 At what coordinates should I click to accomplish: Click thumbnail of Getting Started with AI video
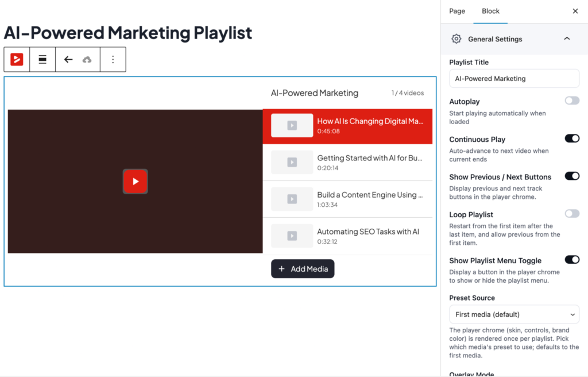[292, 162]
